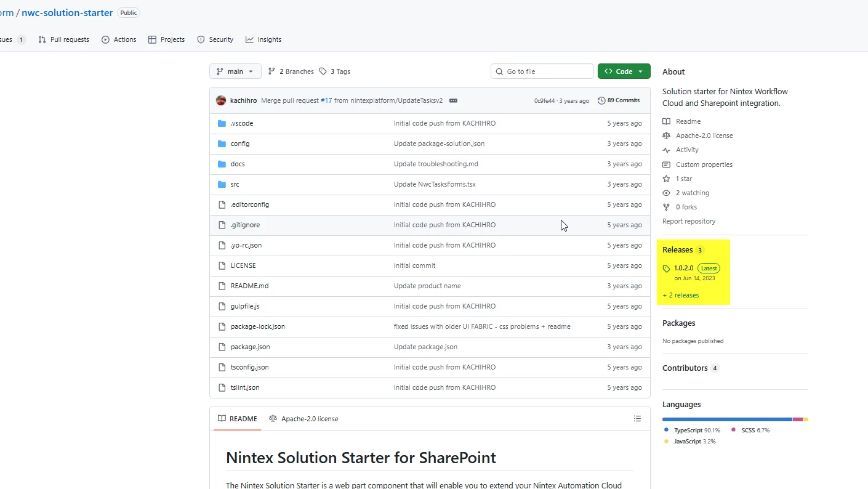Open the green Code dropdown button

pyautogui.click(x=624, y=71)
